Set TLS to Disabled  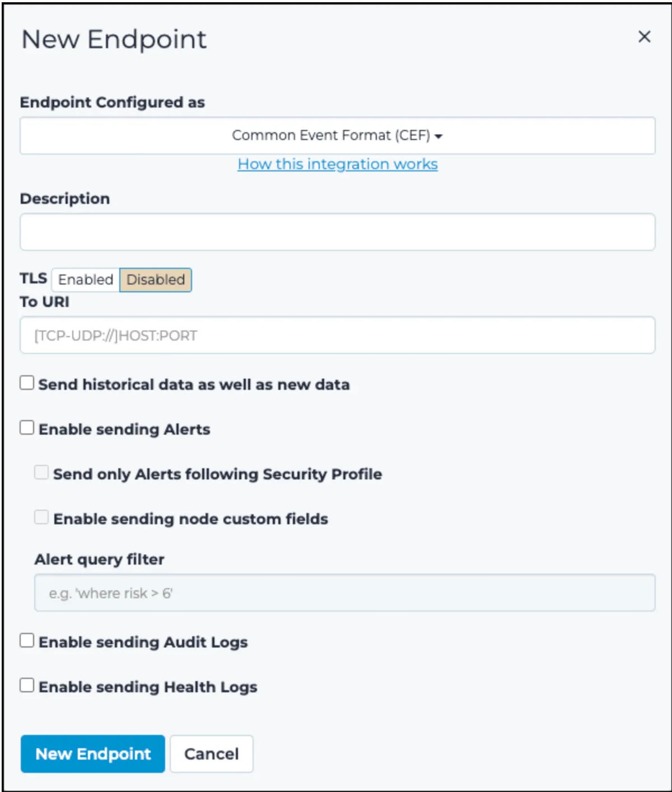tap(156, 279)
